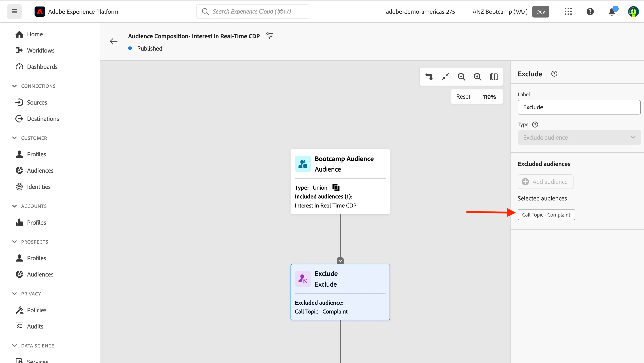Open the notifications bell
Screen dimensions: 644x363
click(x=612, y=12)
